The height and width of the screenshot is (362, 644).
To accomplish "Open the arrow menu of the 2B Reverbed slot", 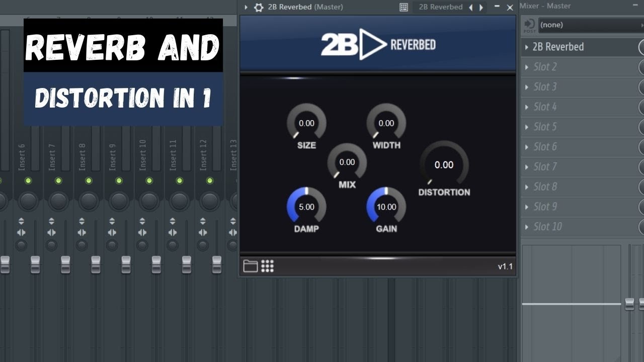I will point(527,47).
